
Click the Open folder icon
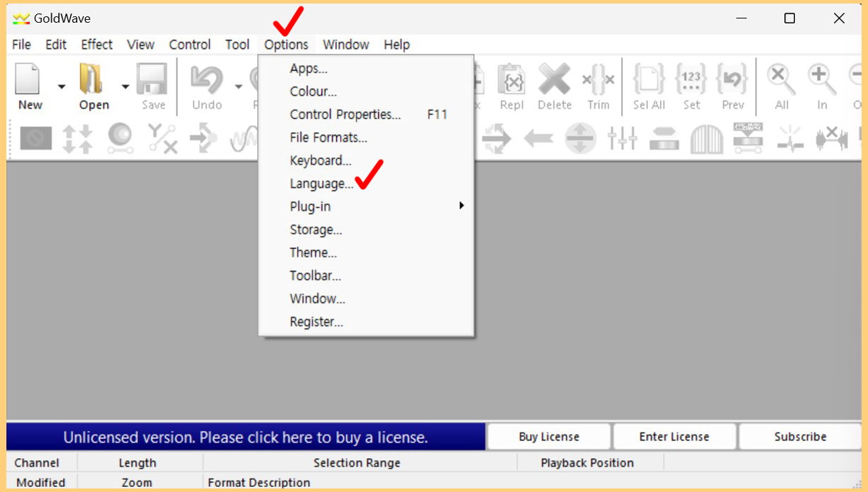pyautogui.click(x=92, y=79)
